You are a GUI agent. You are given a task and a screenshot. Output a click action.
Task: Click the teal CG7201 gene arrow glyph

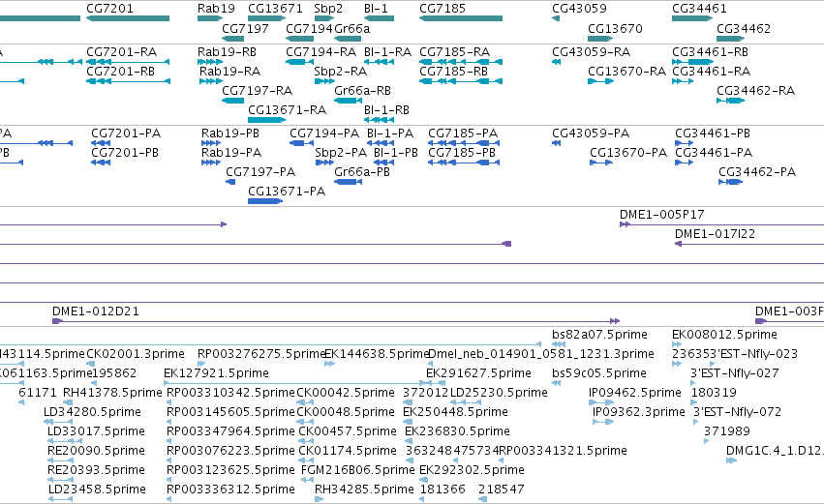tap(128, 18)
